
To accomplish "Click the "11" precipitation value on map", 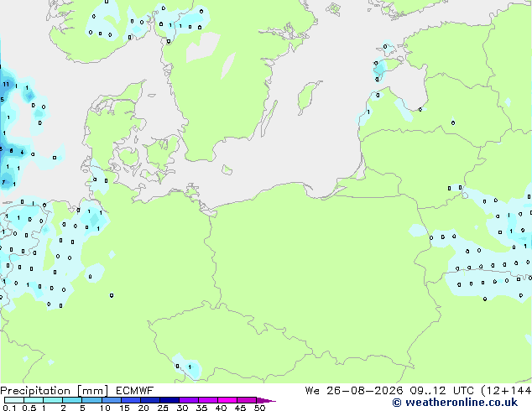I will [x=6, y=84].
